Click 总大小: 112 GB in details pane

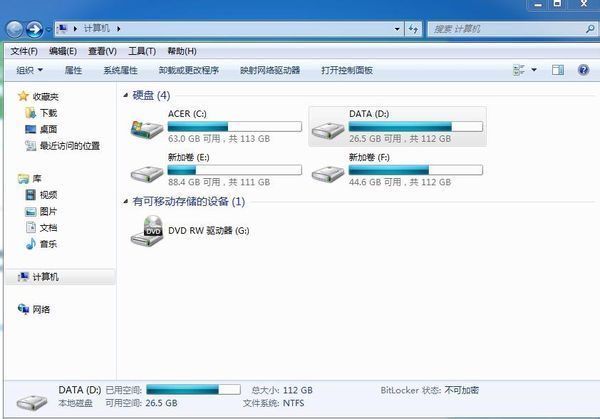point(282,390)
